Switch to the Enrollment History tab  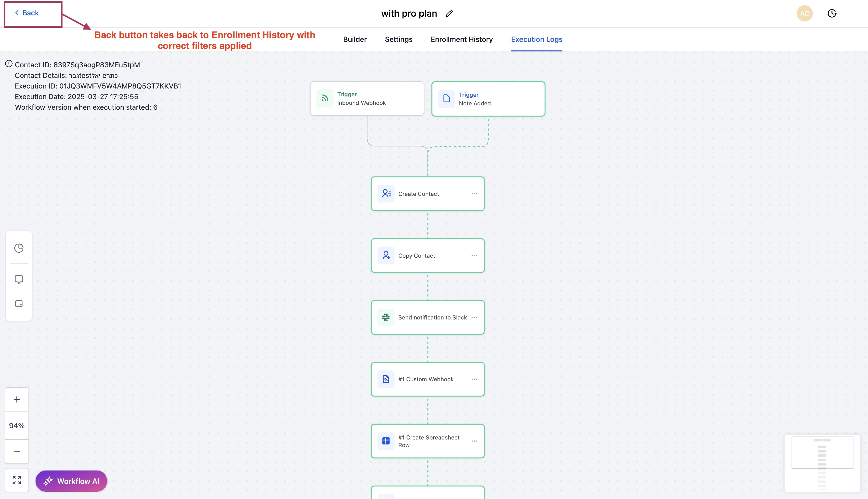point(461,39)
